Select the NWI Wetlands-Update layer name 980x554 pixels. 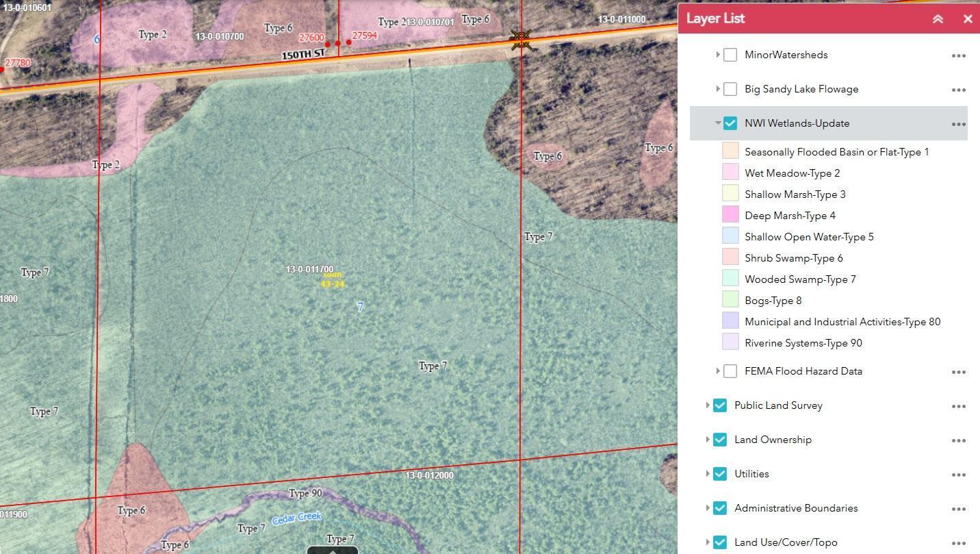797,123
